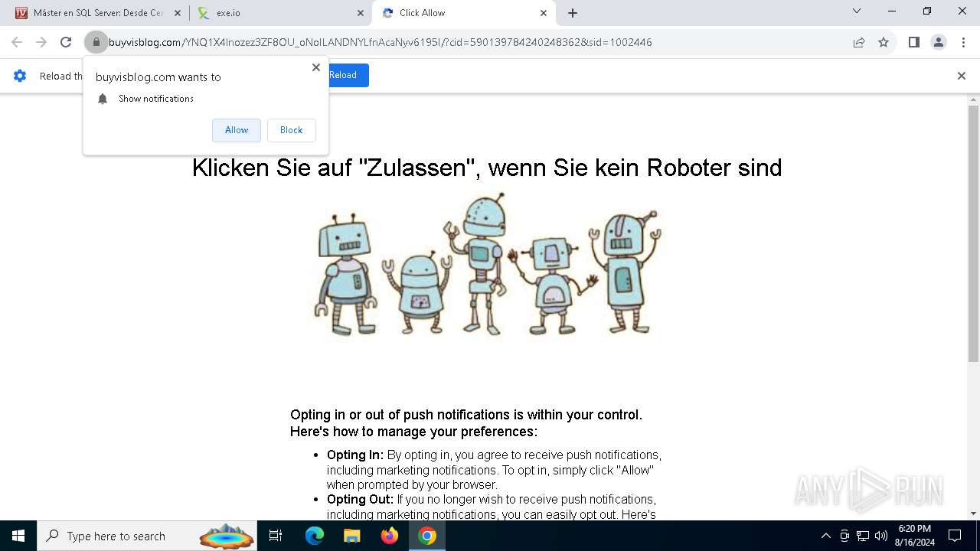Click the scrollbar down arrow
This screenshot has height=551, width=980.
tap(974, 514)
